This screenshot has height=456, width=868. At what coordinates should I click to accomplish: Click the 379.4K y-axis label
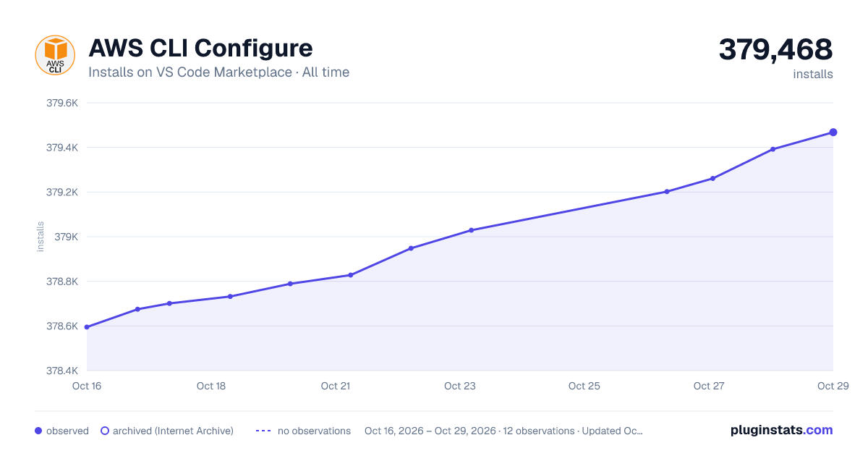pyautogui.click(x=61, y=148)
